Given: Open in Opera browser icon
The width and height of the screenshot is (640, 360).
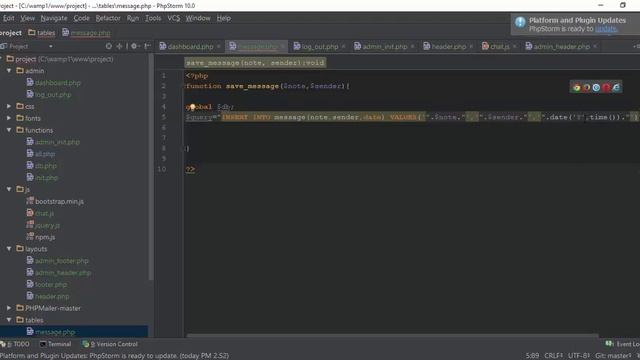Looking at the screenshot, I should [x=606, y=87].
